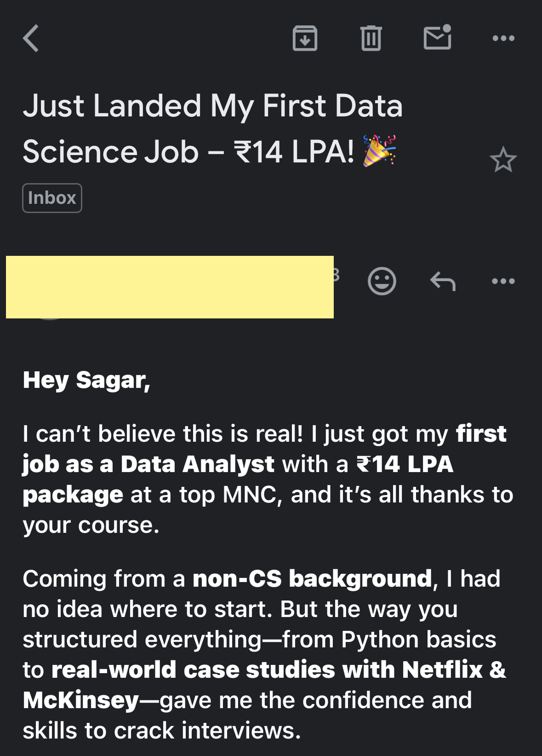Add an emoji reaction to the message

[x=382, y=281]
